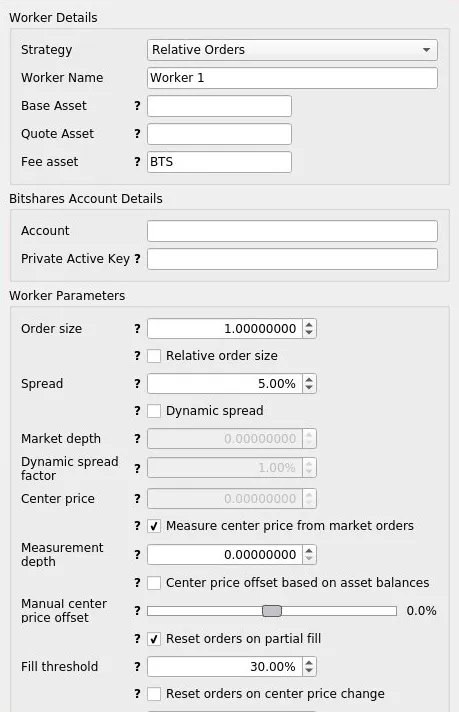Screen dimensions: 459x712
Task: Click the Private Active Key input field
Action: 292,259
